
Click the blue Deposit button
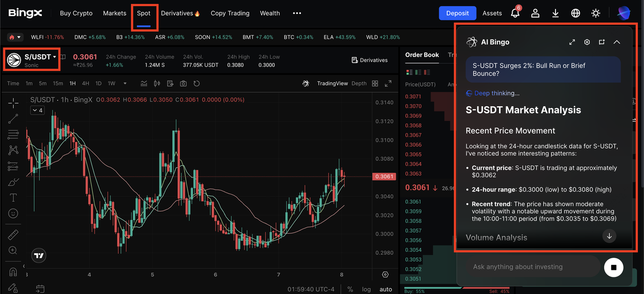coord(457,13)
